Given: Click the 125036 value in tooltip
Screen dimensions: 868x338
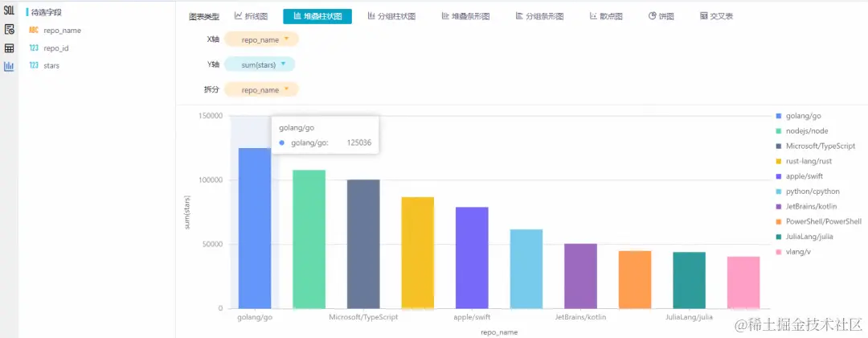Looking at the screenshot, I should coord(358,142).
